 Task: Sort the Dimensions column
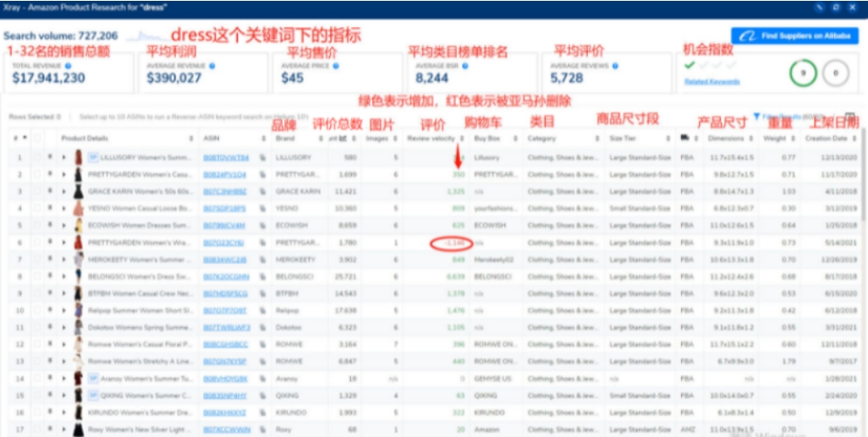point(752,139)
